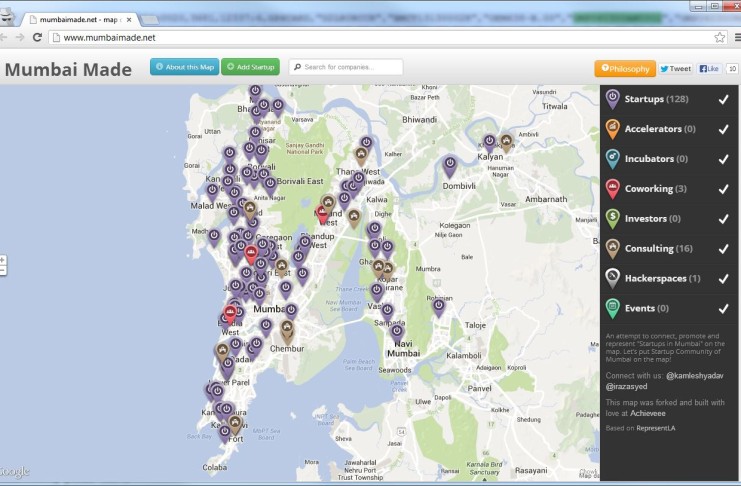Click the search magnifier icon
Image resolution: width=741 pixels, height=486 pixels.
(298, 67)
